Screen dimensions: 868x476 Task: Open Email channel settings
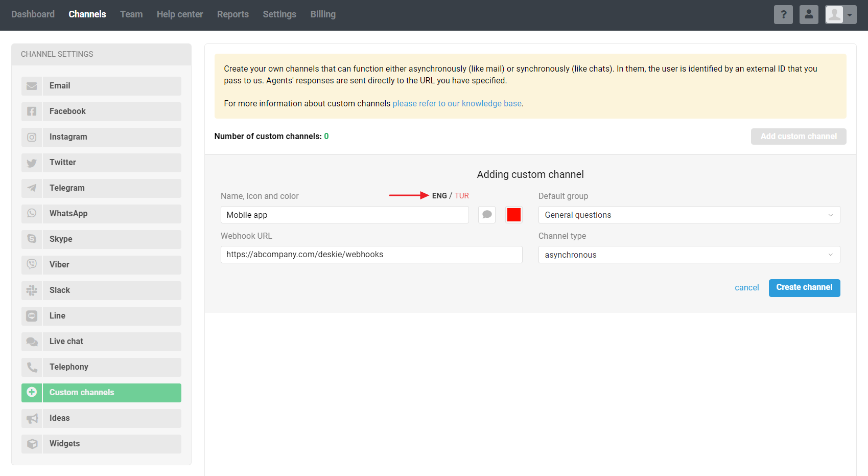[x=101, y=86]
